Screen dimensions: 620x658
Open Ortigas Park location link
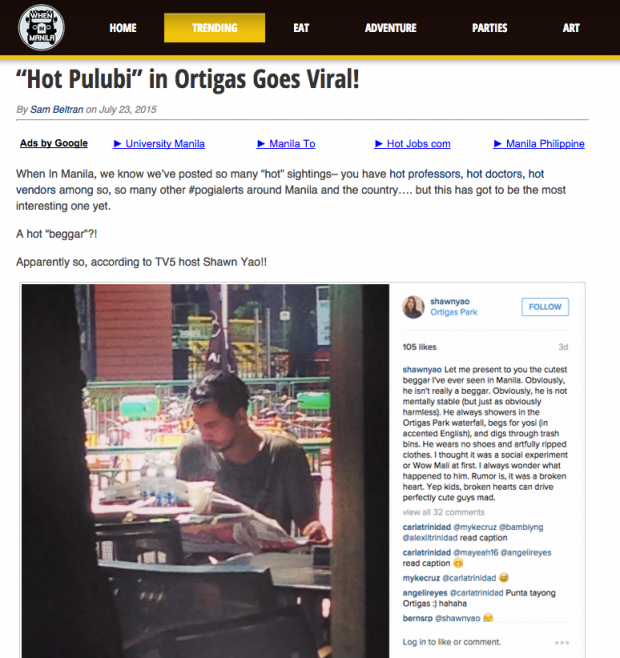click(453, 312)
